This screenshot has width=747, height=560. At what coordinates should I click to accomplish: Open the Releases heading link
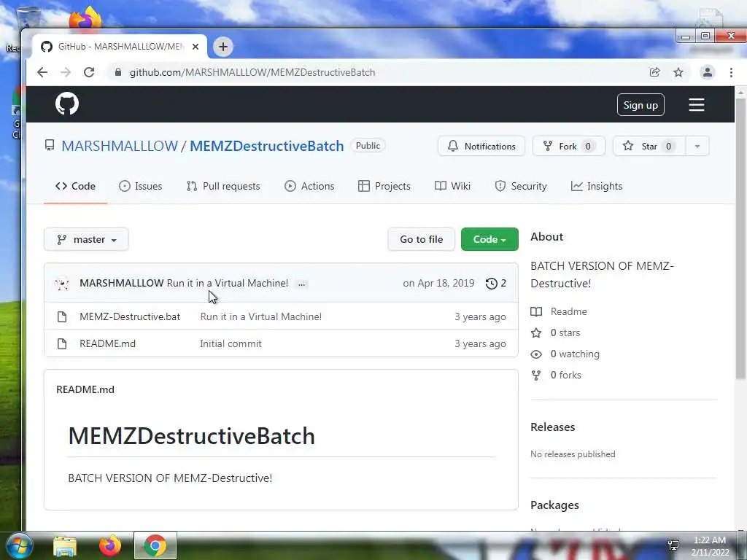[x=553, y=427]
